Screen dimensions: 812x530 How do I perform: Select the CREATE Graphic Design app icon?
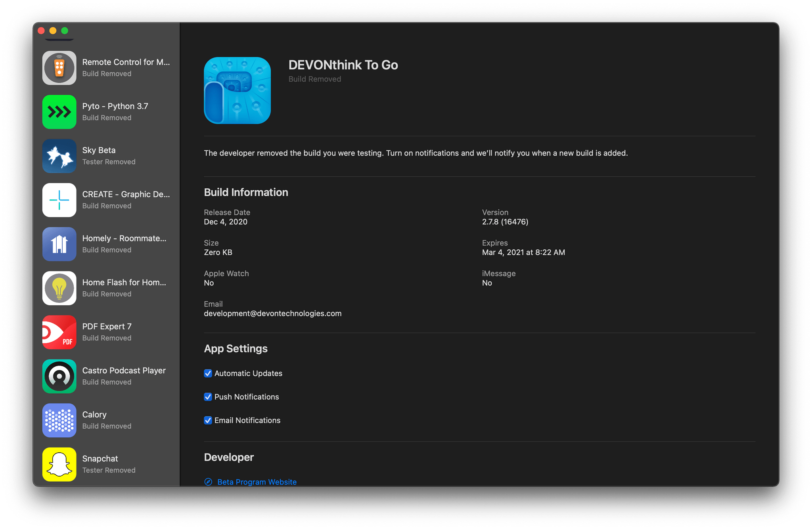(59, 200)
